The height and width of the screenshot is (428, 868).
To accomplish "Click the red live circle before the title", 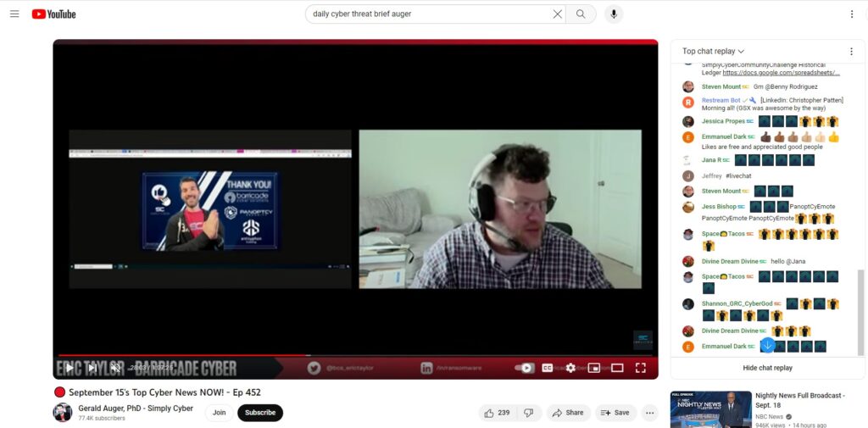I will tap(60, 392).
